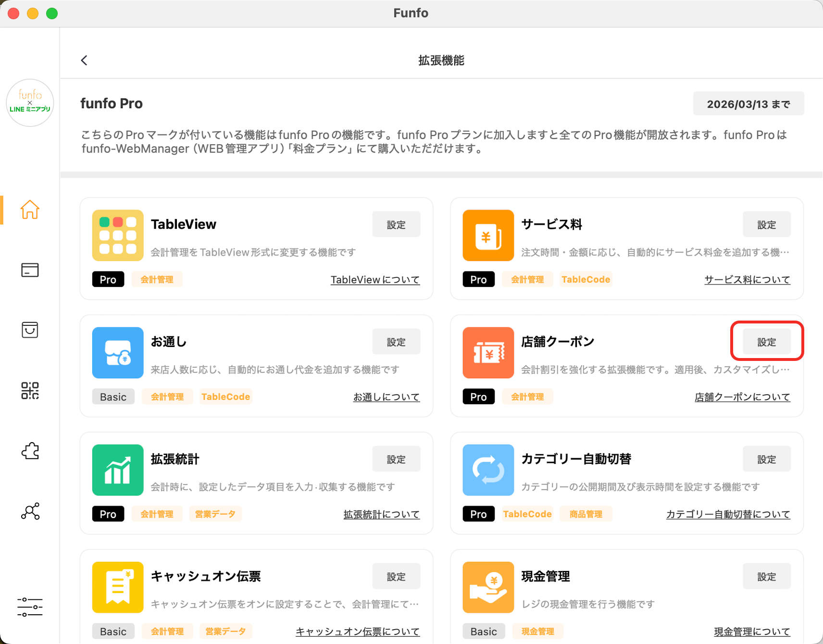Open the お通しについて link

coord(387,396)
